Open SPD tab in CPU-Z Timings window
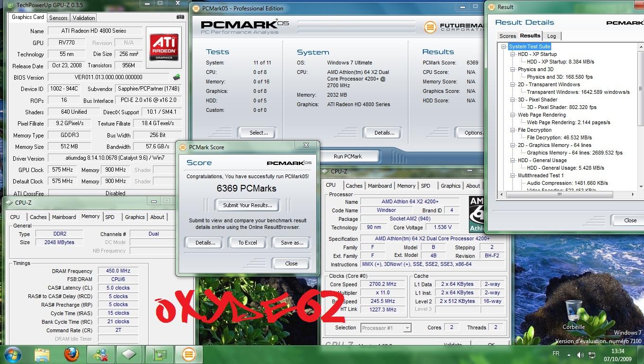Viewport: 644px width, 364px height. pyautogui.click(x=110, y=217)
